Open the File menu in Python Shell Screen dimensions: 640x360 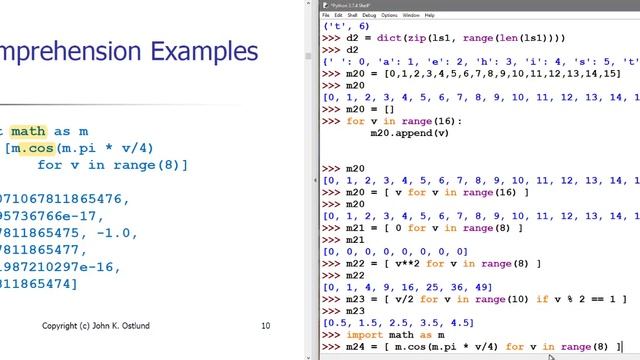coord(325,15)
